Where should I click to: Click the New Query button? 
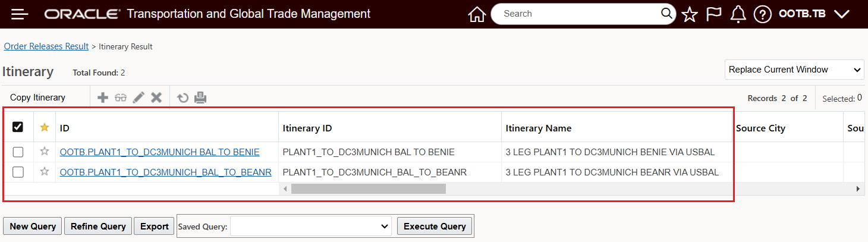click(x=33, y=226)
